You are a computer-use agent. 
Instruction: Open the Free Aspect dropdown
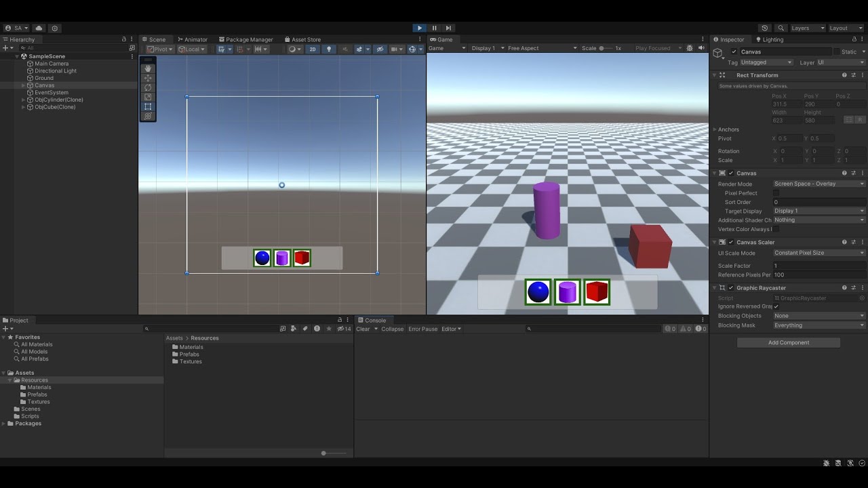point(542,48)
